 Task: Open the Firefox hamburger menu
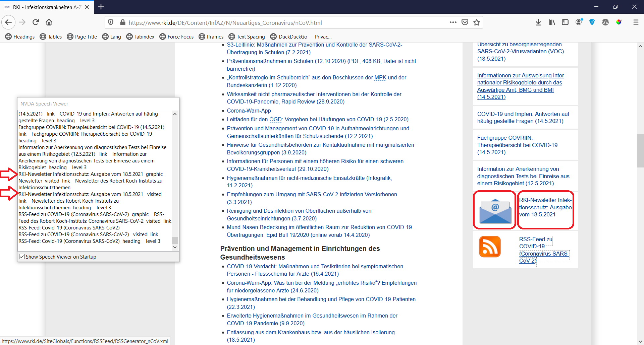click(636, 22)
